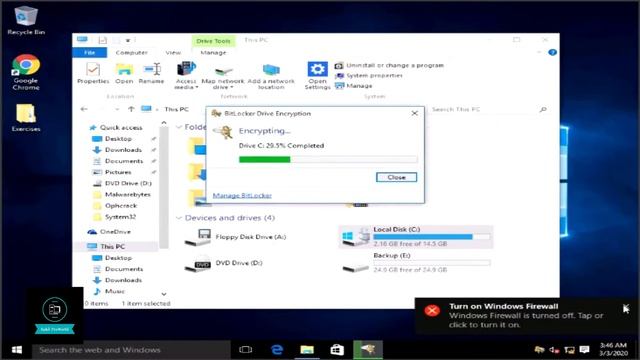The height and width of the screenshot is (360, 640).
Task: Click navigation pane scroll down arrow
Action: 164,294
